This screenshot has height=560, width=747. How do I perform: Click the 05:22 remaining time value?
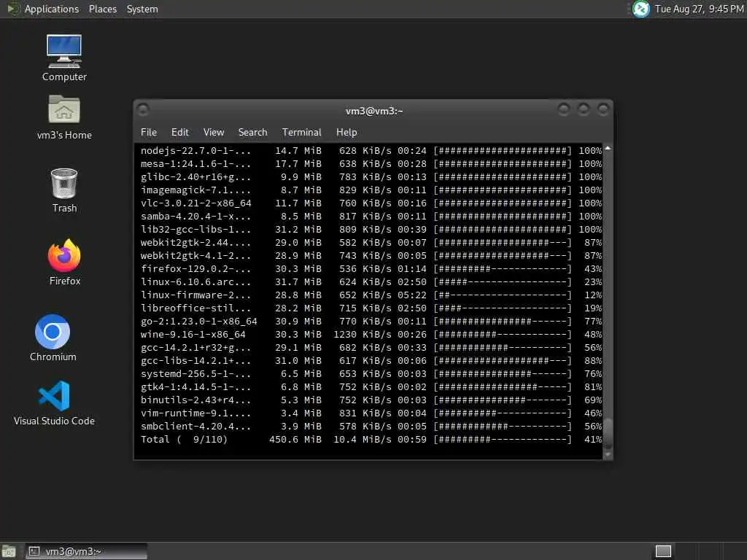[x=412, y=295]
